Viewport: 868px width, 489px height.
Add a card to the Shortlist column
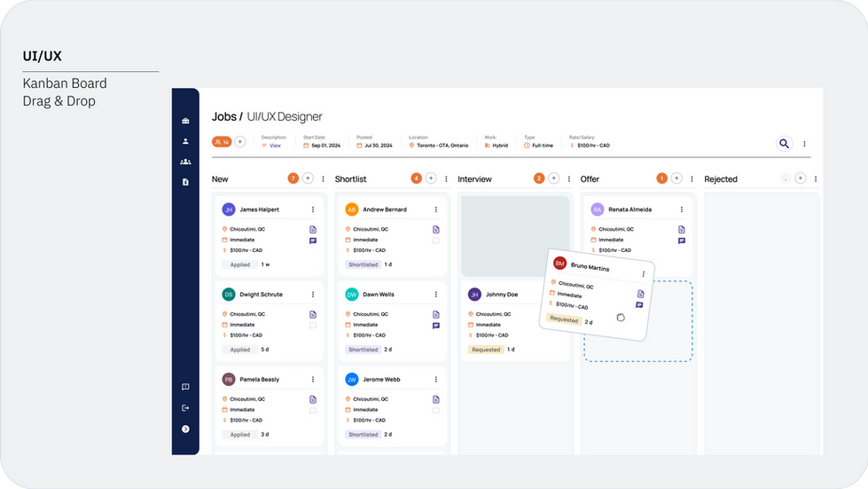(431, 178)
